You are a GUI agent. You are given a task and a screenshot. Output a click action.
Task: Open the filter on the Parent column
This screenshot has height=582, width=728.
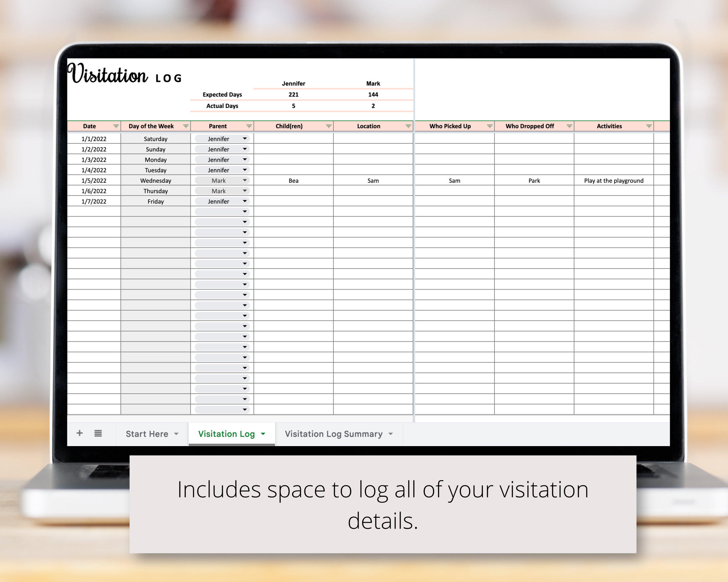[250, 126]
